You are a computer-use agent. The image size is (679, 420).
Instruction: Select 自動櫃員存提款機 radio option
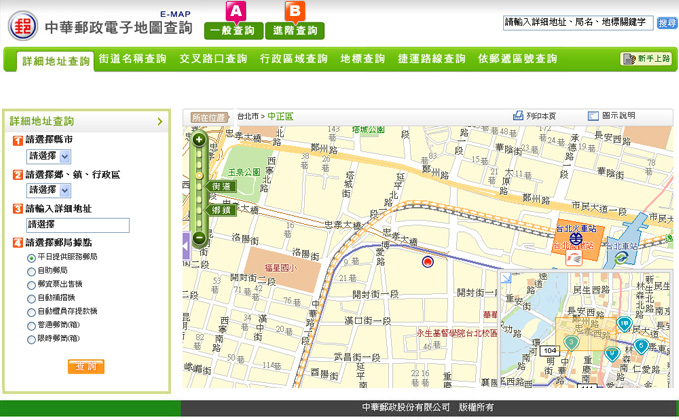31,312
